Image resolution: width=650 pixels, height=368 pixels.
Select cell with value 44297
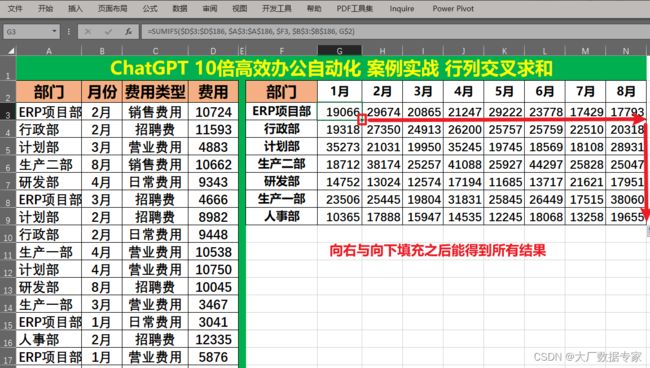click(545, 165)
